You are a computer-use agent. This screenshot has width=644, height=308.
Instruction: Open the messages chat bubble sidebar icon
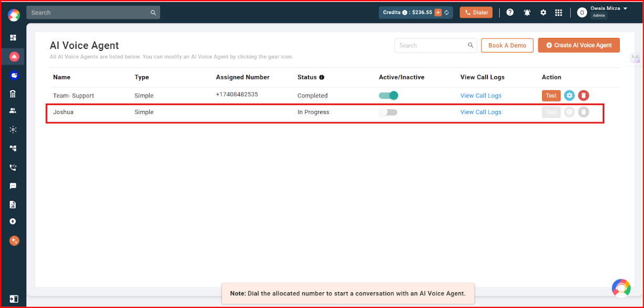click(x=13, y=186)
